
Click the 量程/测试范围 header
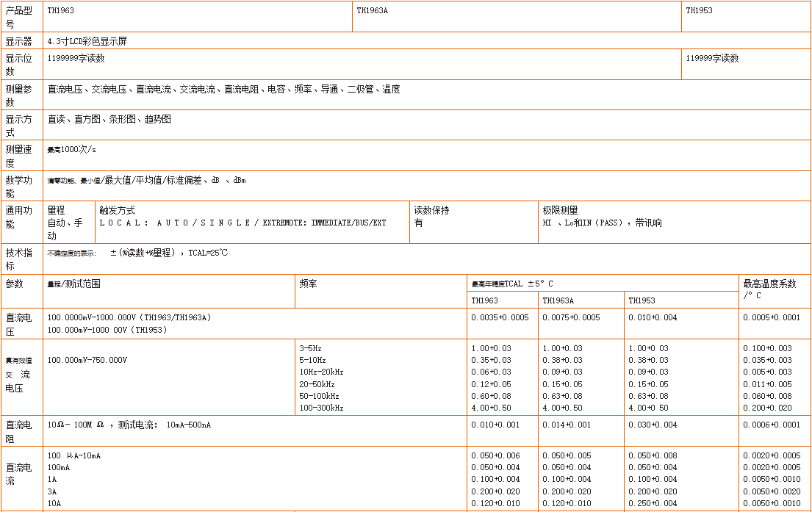click(73, 284)
